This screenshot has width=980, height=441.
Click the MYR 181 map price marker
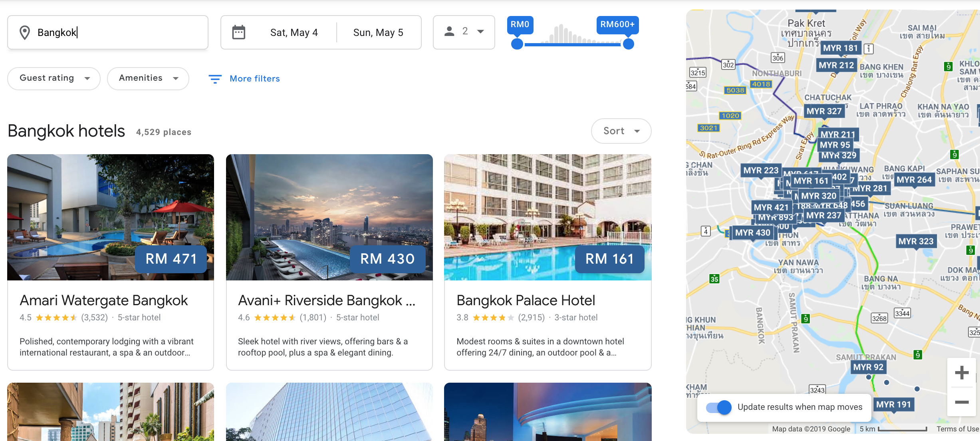(x=840, y=48)
